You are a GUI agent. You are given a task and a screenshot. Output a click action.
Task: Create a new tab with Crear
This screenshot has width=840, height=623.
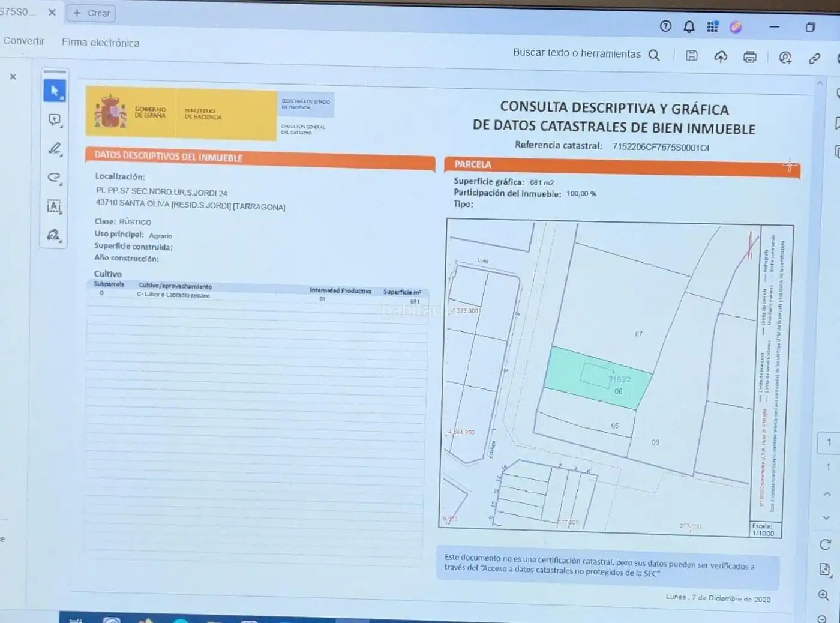click(x=91, y=13)
